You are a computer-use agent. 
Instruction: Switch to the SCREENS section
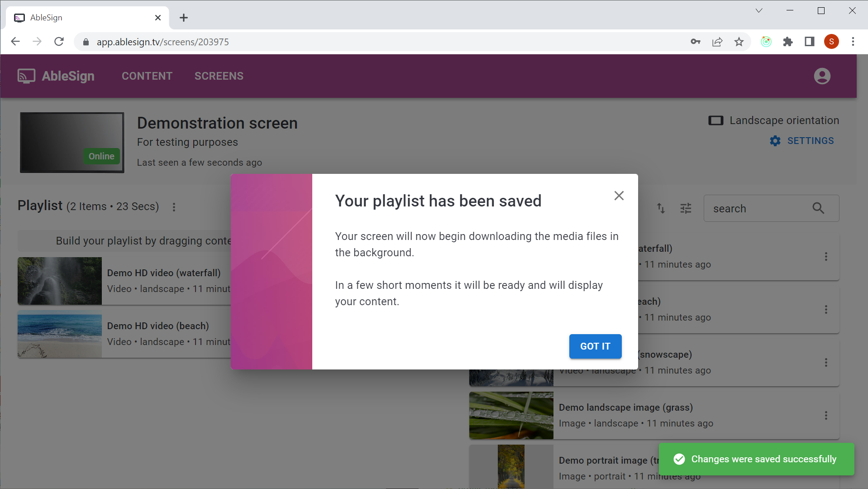(219, 76)
